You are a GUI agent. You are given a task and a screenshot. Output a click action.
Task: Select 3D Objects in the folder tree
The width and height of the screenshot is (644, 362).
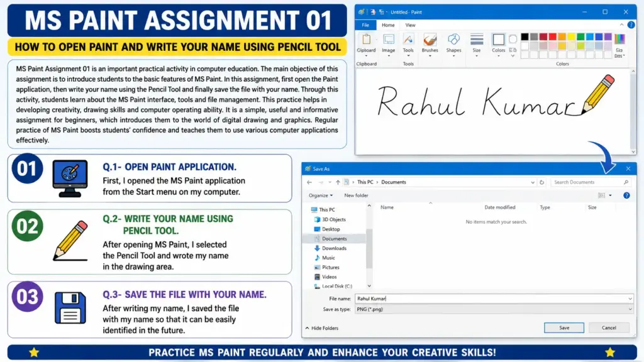click(x=330, y=219)
